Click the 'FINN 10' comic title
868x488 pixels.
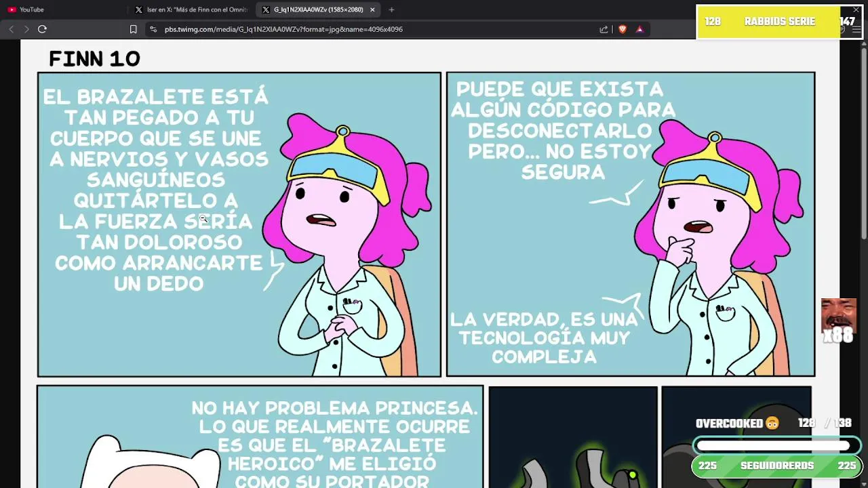pos(94,59)
